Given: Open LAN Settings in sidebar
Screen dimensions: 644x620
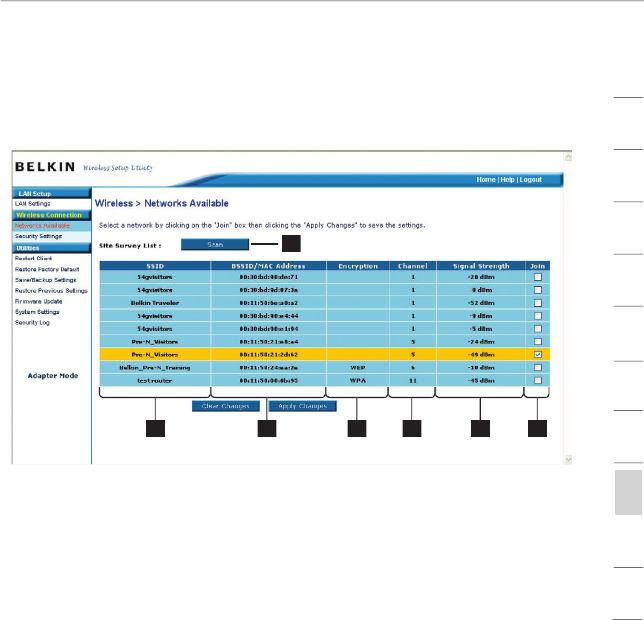Looking at the screenshot, I should coord(32,204).
